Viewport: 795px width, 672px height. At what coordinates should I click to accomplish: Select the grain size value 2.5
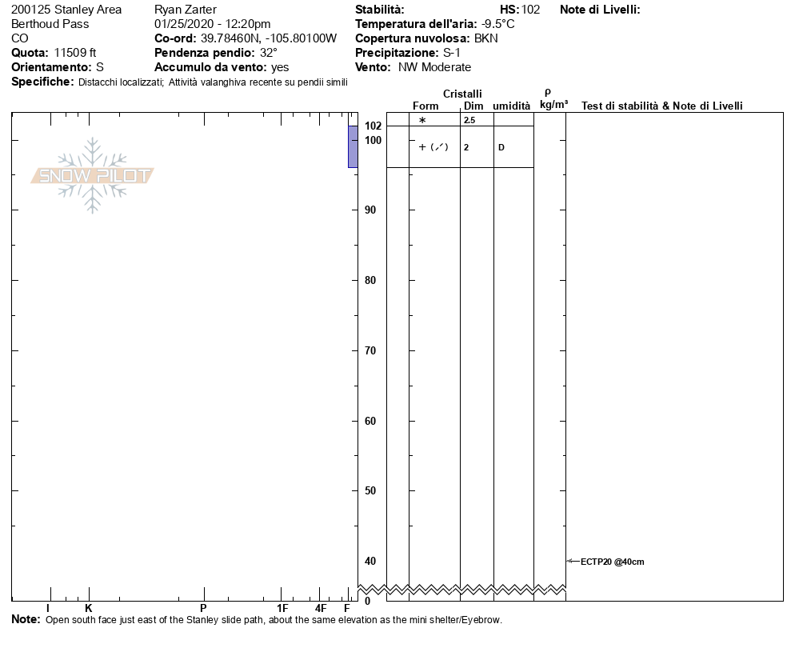[x=469, y=120]
